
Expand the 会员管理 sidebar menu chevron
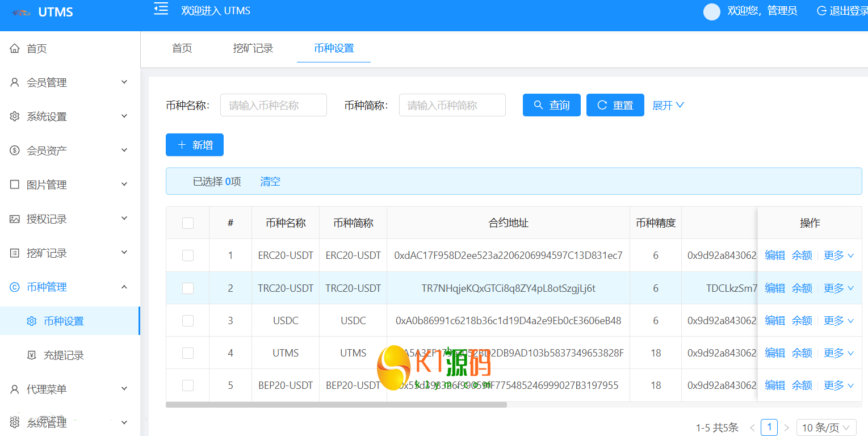point(124,82)
